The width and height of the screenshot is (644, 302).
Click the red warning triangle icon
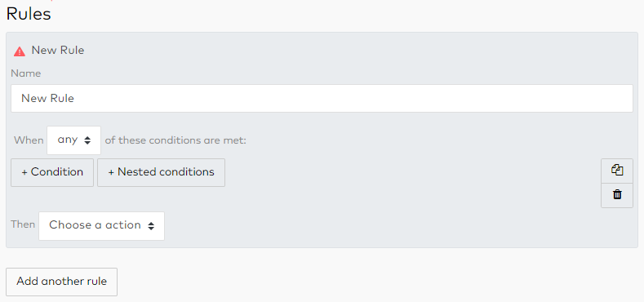click(20, 51)
